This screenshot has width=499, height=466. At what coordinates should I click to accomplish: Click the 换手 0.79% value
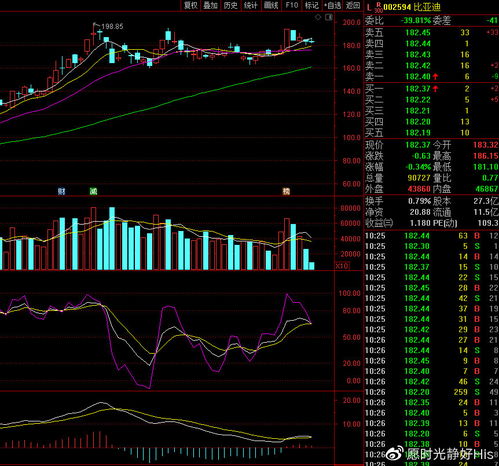click(x=419, y=201)
